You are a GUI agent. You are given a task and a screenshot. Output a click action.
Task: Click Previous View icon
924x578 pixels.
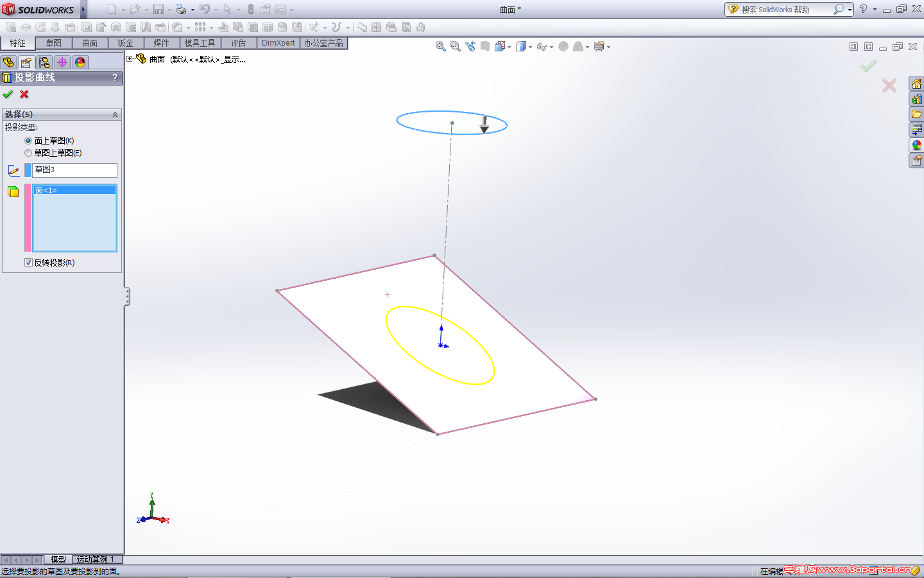(x=470, y=46)
